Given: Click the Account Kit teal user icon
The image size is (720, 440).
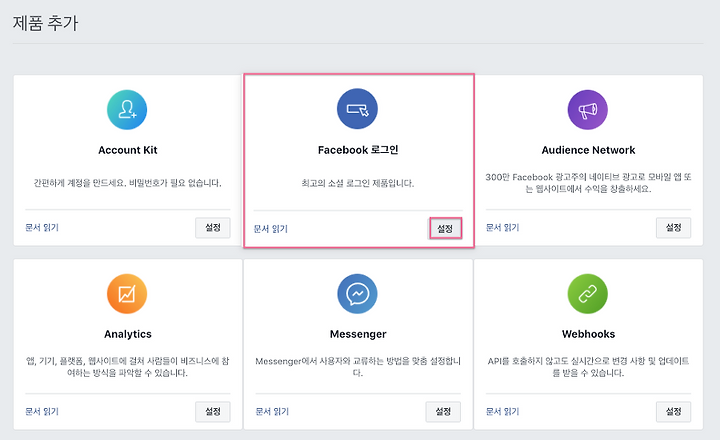Looking at the screenshot, I should pyautogui.click(x=127, y=110).
